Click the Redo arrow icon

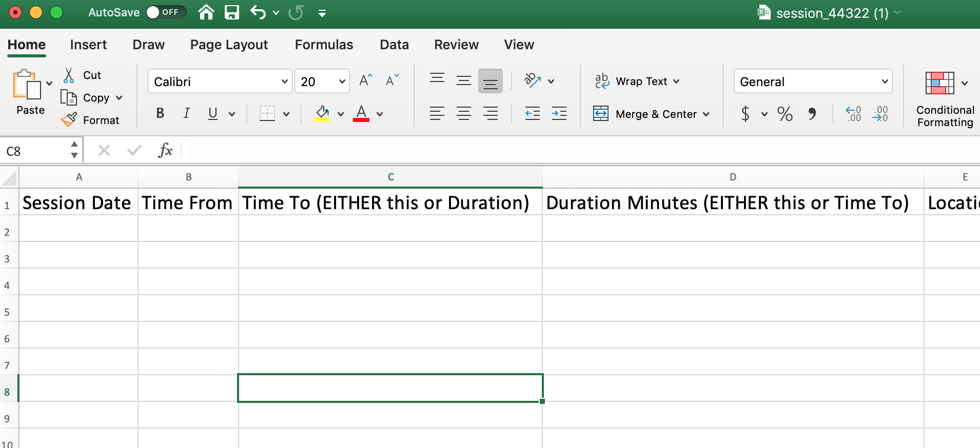coord(296,12)
